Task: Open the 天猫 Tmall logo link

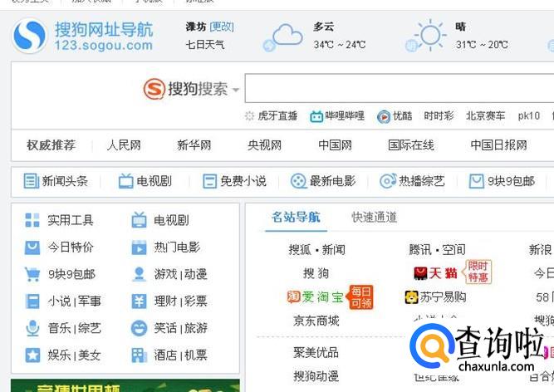Action: pos(435,272)
